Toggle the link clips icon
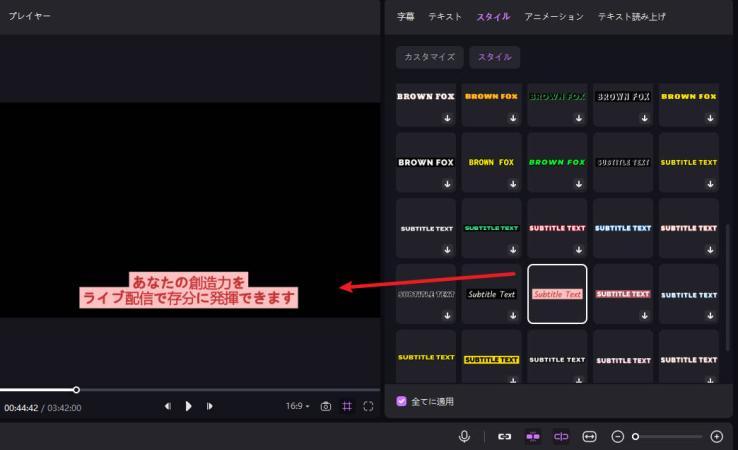This screenshot has width=738, height=450. [x=505, y=437]
